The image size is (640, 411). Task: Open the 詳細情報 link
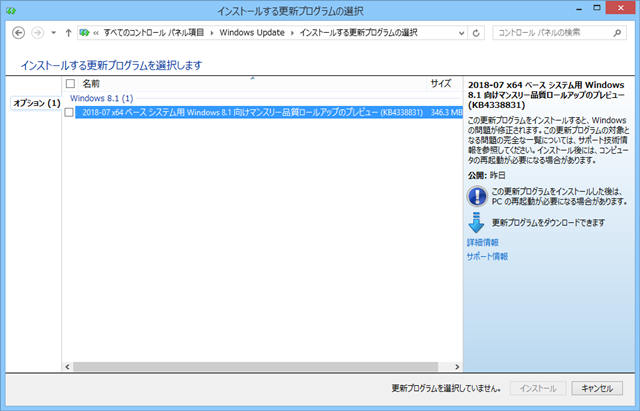pyautogui.click(x=483, y=242)
